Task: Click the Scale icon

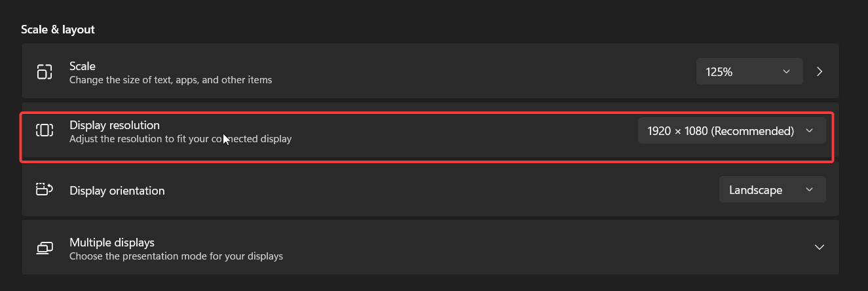Action: (44, 71)
